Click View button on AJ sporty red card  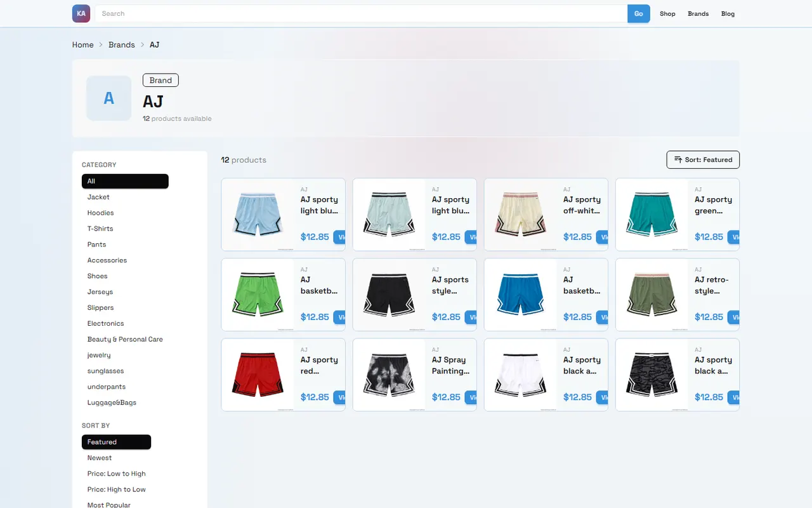pyautogui.click(x=339, y=398)
